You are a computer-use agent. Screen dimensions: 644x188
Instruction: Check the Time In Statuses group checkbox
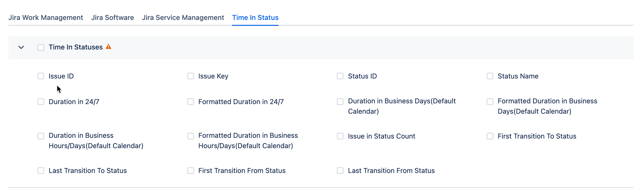tap(41, 47)
